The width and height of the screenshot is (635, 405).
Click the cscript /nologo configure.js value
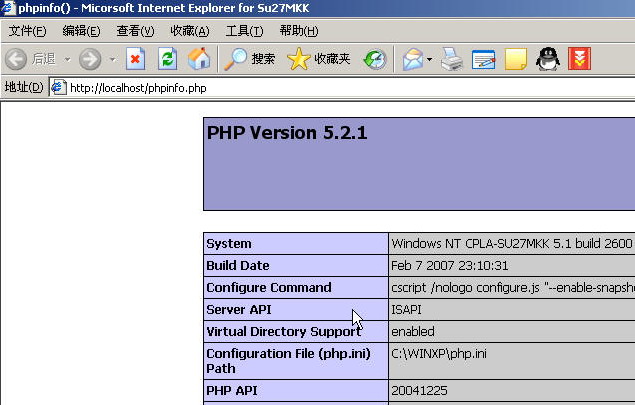coord(512,288)
